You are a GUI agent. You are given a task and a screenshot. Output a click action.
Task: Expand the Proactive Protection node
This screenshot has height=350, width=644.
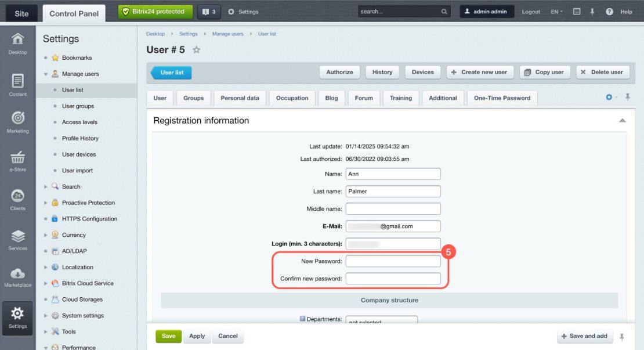(46, 203)
